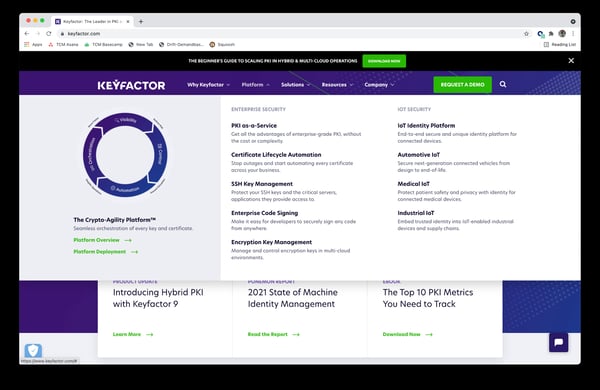This screenshot has height=390, width=600.
Task: Click the browser back arrow
Action: 27,34
